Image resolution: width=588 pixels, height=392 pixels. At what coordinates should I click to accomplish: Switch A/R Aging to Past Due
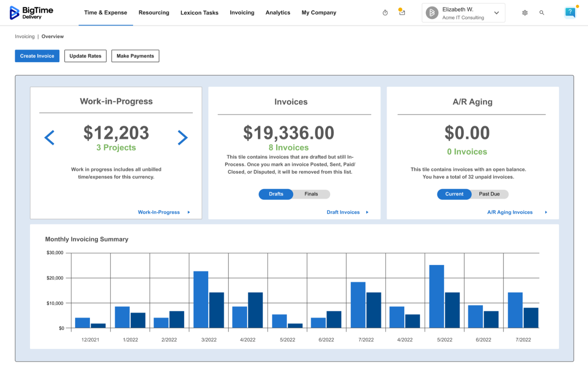pyautogui.click(x=490, y=194)
